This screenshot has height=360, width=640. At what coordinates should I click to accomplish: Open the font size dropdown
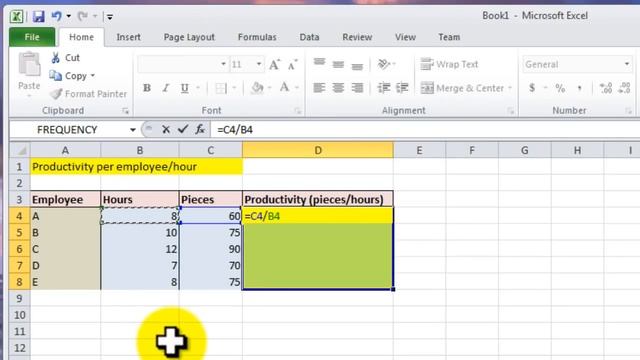click(259, 64)
